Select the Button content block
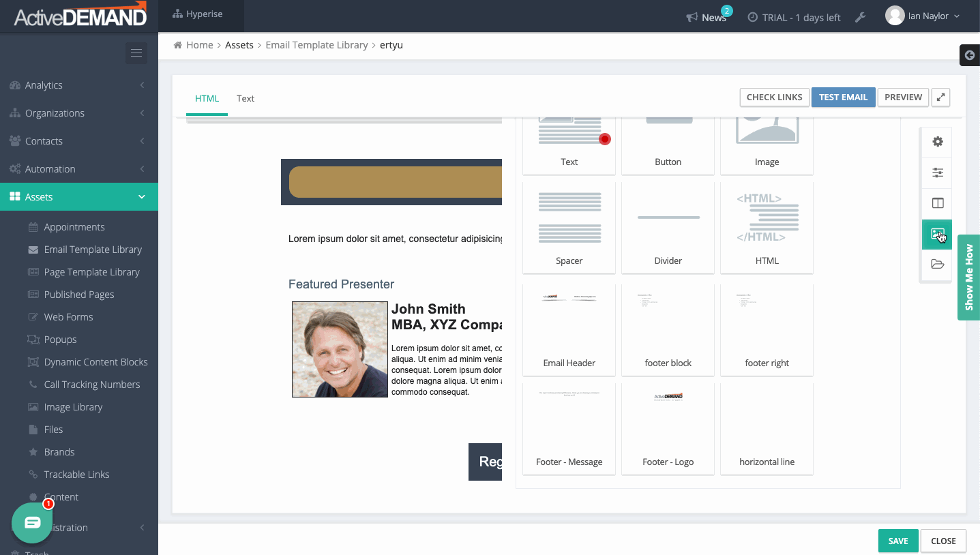This screenshot has width=980, height=555. (668, 145)
